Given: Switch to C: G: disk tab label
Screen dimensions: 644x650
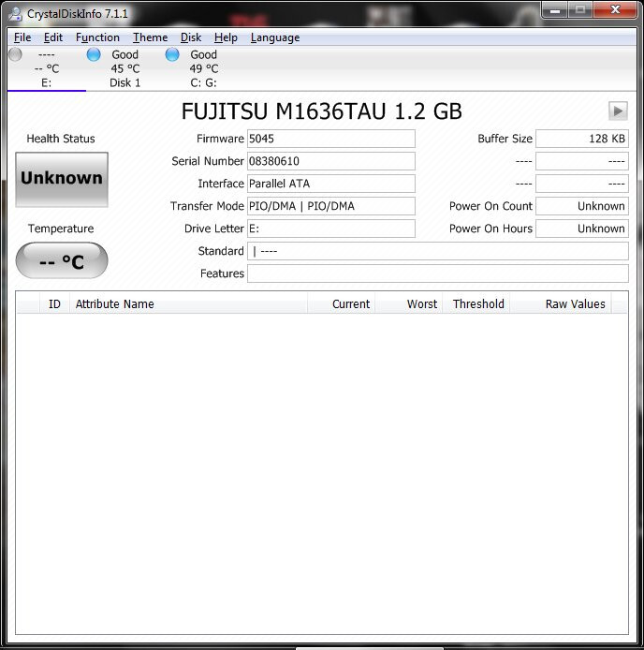Looking at the screenshot, I should point(203,83).
